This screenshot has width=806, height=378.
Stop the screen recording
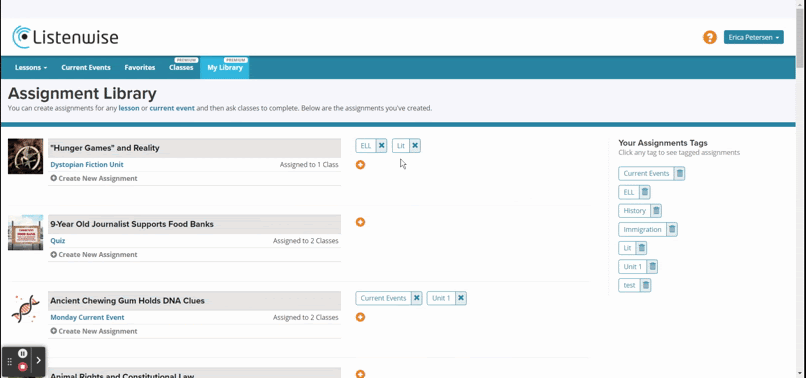coord(23,367)
